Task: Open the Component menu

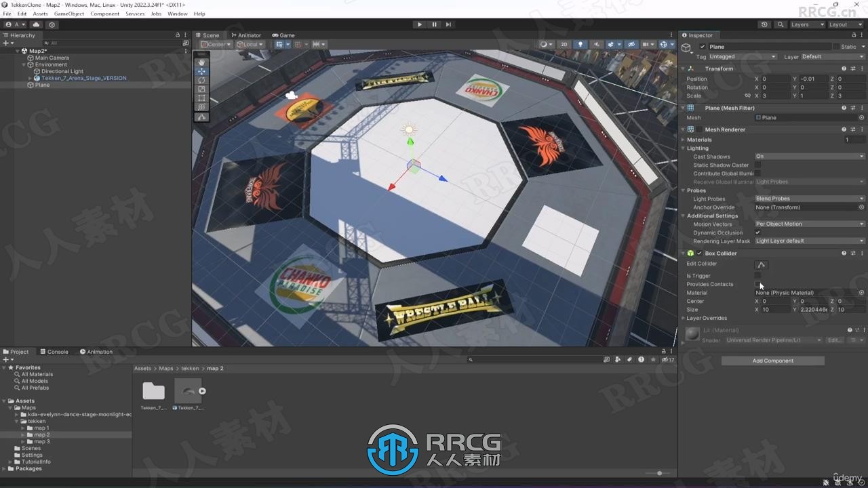Action: point(104,14)
